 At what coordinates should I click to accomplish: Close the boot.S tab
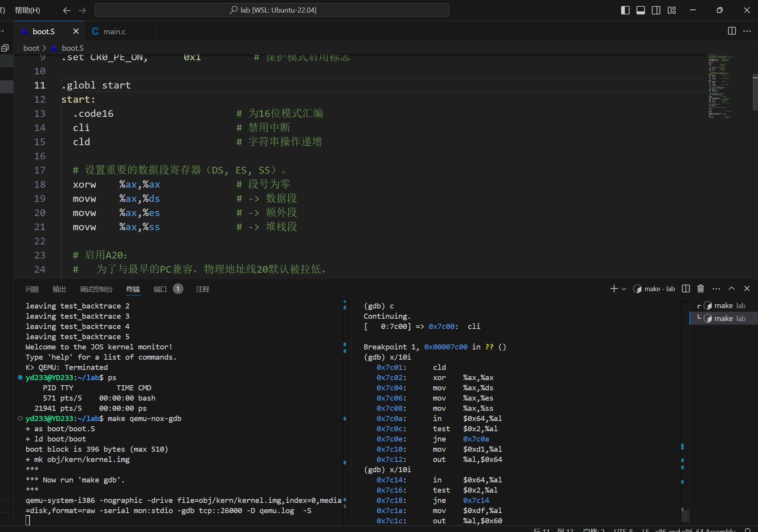pos(76,31)
